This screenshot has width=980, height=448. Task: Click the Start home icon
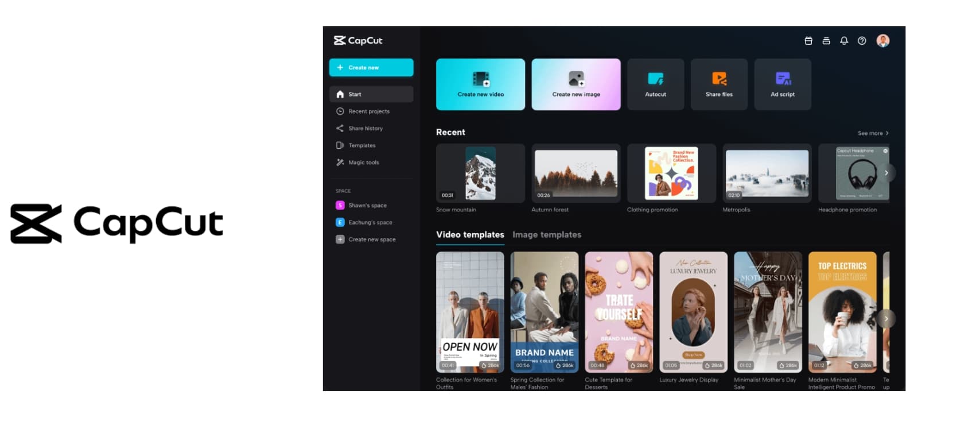(340, 94)
